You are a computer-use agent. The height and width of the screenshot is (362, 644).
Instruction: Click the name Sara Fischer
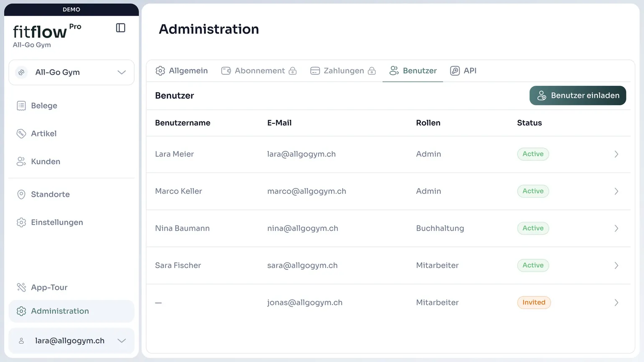[178, 266]
